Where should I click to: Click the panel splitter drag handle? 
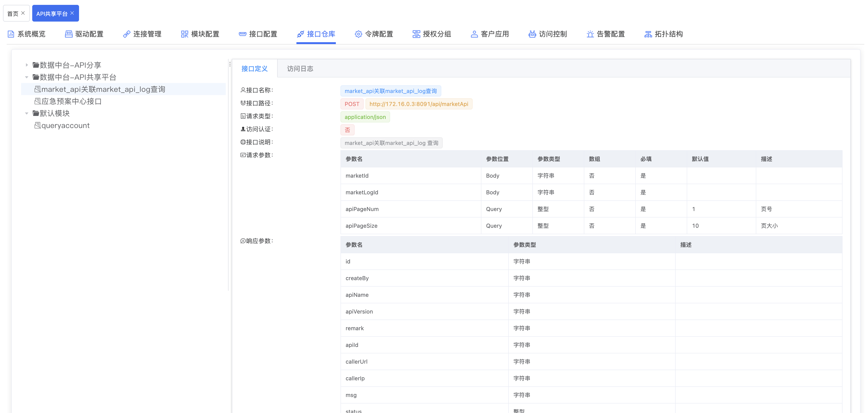tap(230, 64)
